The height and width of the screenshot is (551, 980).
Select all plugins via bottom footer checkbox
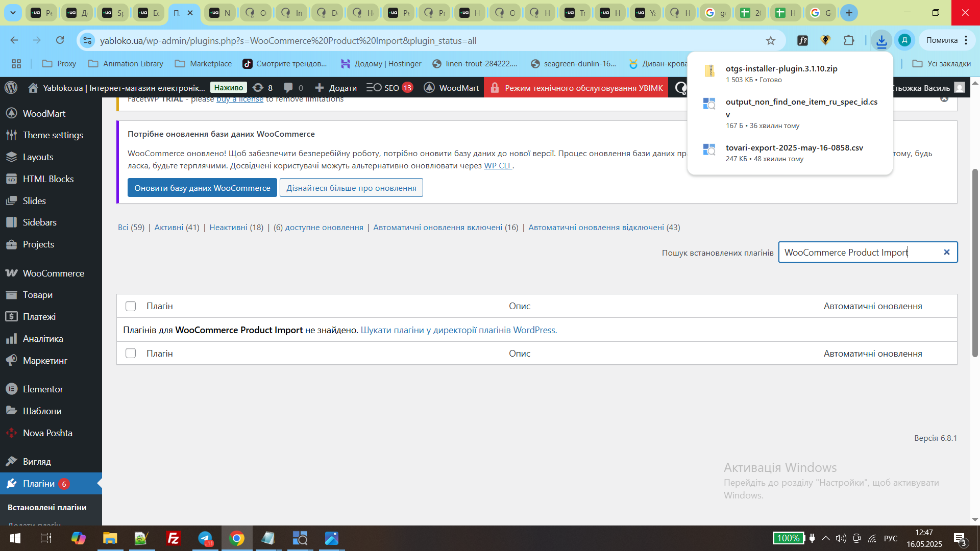pyautogui.click(x=131, y=353)
